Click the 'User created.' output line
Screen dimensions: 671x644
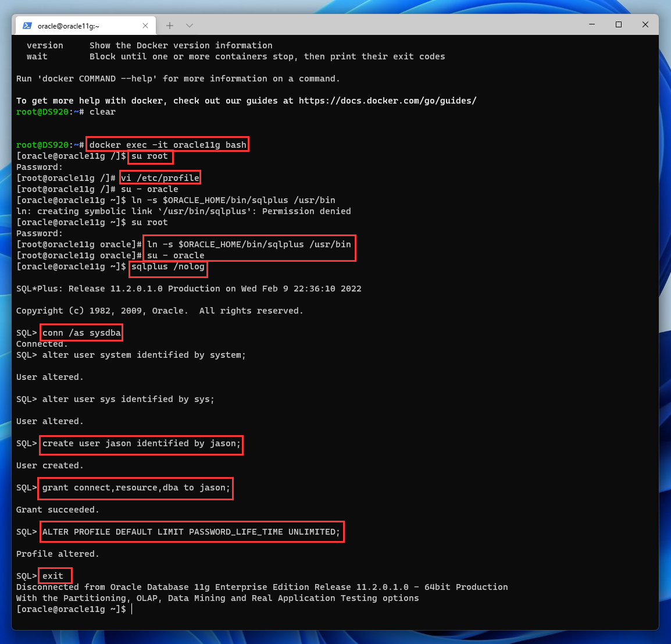(49, 465)
